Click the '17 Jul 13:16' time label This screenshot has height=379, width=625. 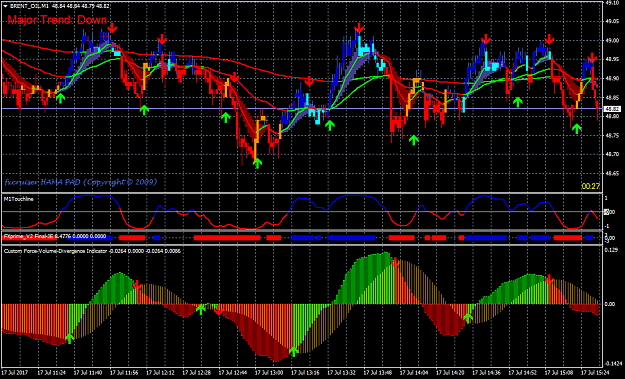click(306, 373)
